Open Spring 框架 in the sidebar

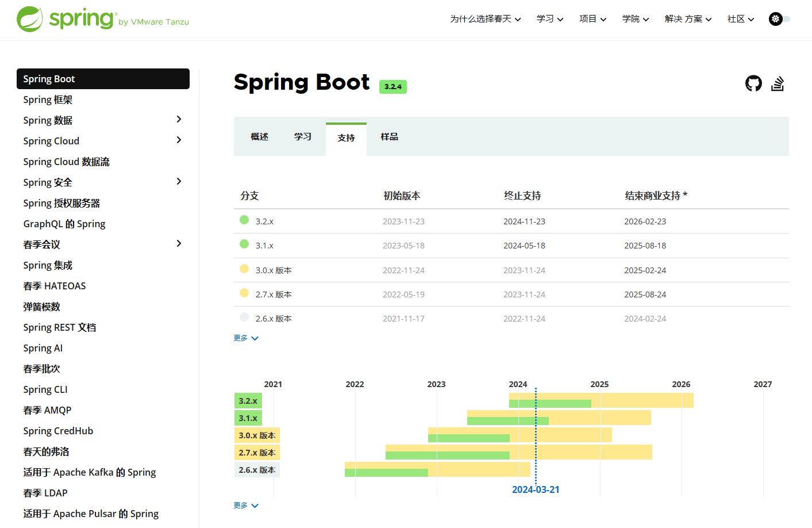(x=48, y=100)
